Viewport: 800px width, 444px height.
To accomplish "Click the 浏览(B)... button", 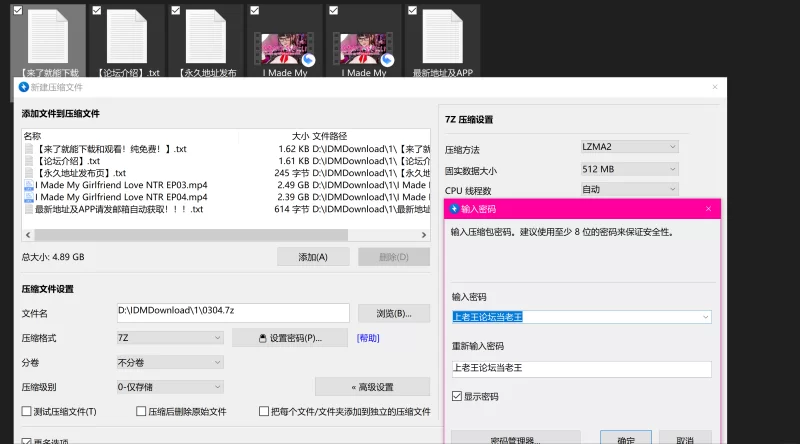I will [394, 313].
